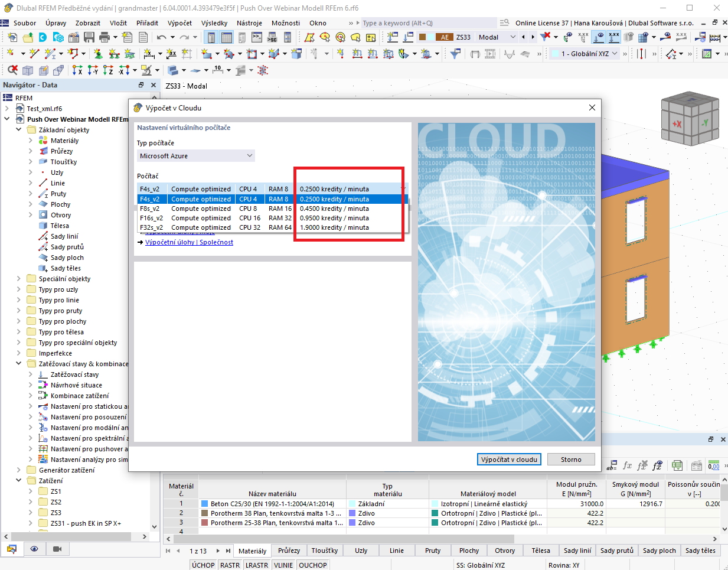
Task: Switch to the Průřezy table tab
Action: point(289,551)
